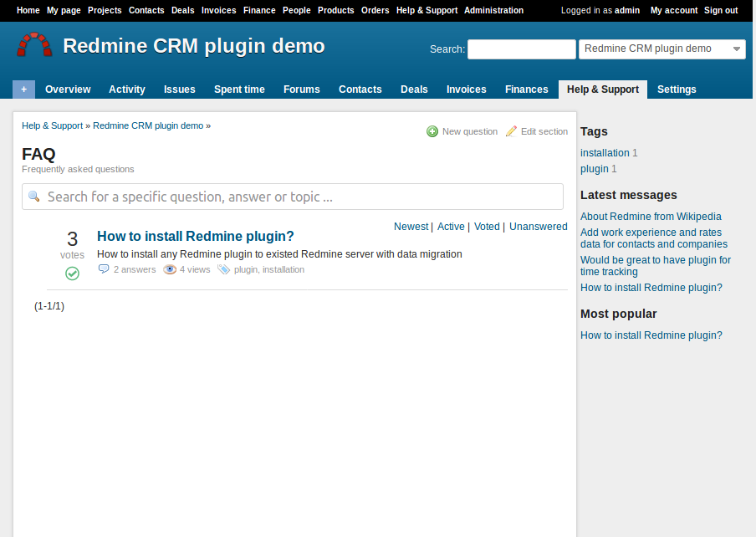
Task: Click the top Search input field
Action: [521, 49]
